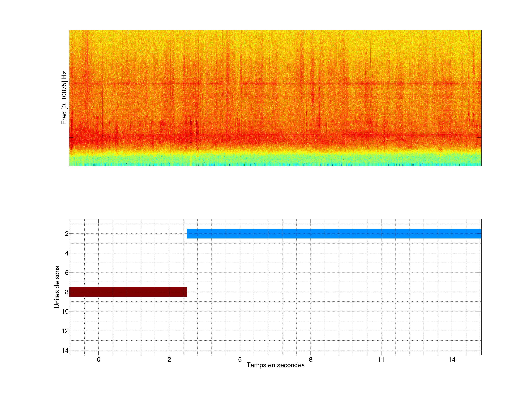This screenshot has width=532, height=399.
Task: Click x-axis tick label 0
Action: click(x=99, y=359)
